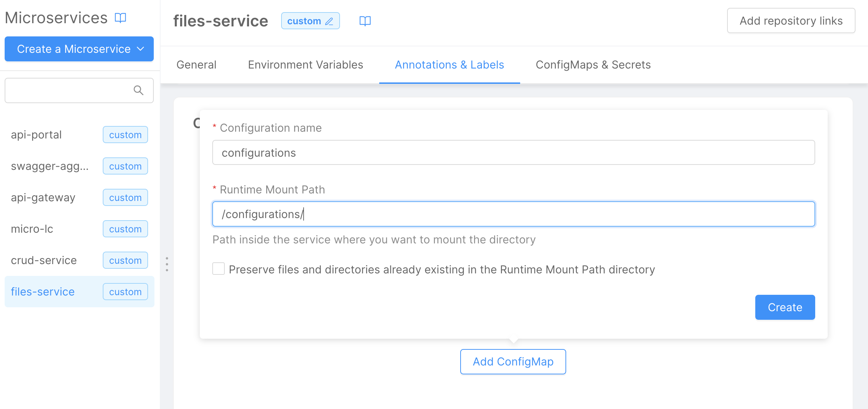Select the Annotations & Labels tab
Viewport: 868px width, 409px height.
pos(449,65)
